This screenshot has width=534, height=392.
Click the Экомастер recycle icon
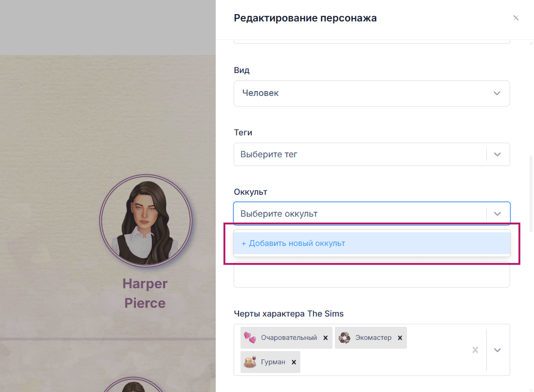click(x=344, y=337)
